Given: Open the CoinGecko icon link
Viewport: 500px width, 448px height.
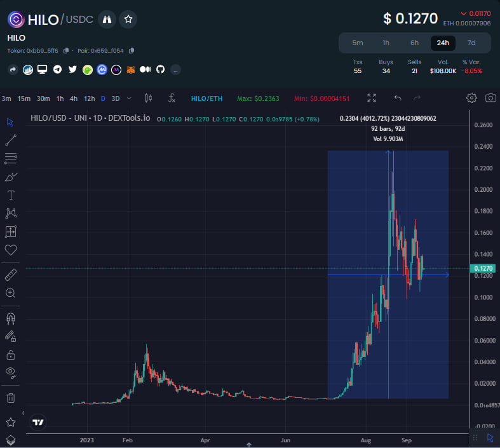Looking at the screenshot, I should click(88, 69).
